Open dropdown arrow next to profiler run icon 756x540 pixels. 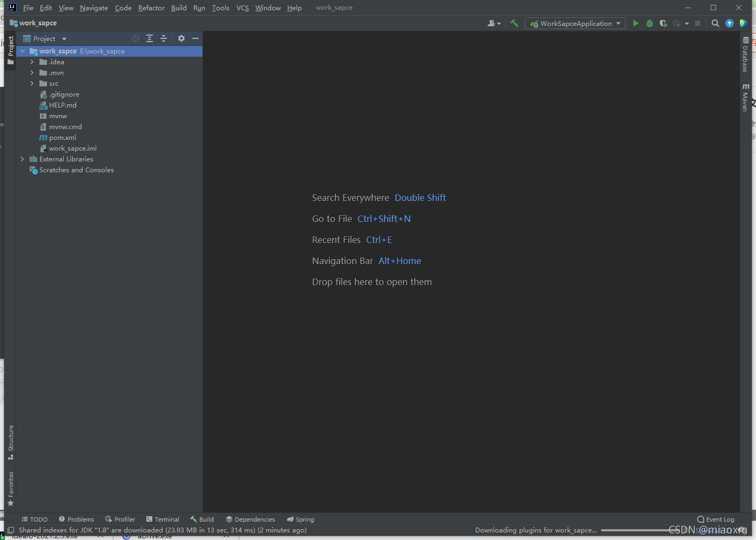pos(686,23)
